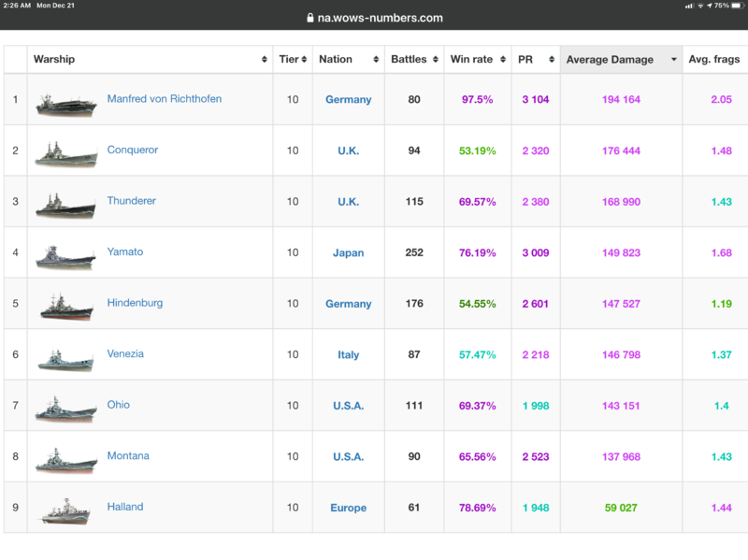Tap the na.wows-numbers.com address bar
Viewport: 748px width, 560px height.
pyautogui.click(x=374, y=18)
